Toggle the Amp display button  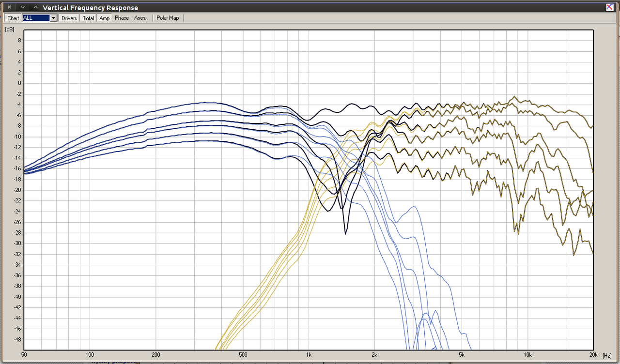click(105, 18)
